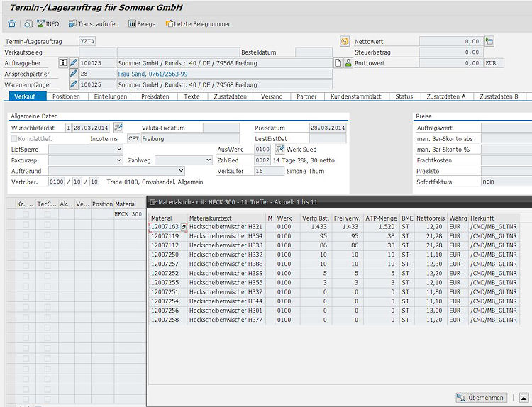Image resolution: width=532 pixels, height=407 pixels.
Task: Click the Übernehmen button
Action: pyautogui.click(x=481, y=398)
